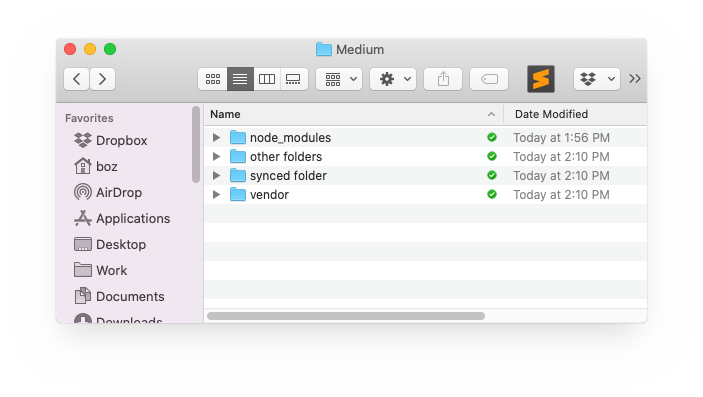The image size is (703, 397).
Task: Expand the synced folder disclosure triangle
Action: pos(216,175)
